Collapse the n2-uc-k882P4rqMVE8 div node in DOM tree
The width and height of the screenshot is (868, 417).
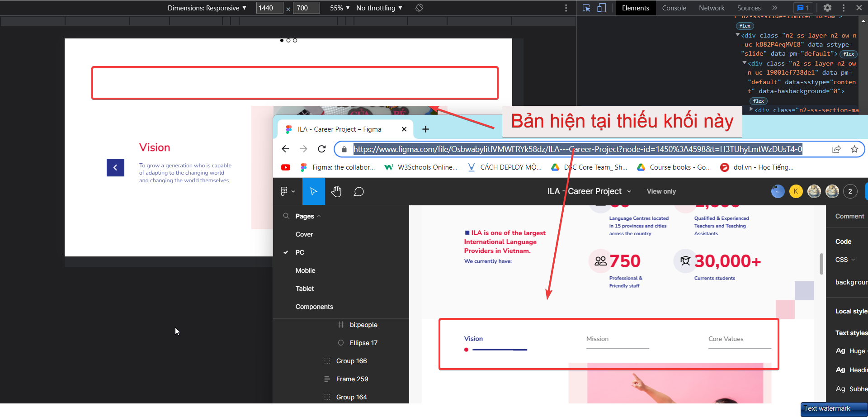point(738,35)
